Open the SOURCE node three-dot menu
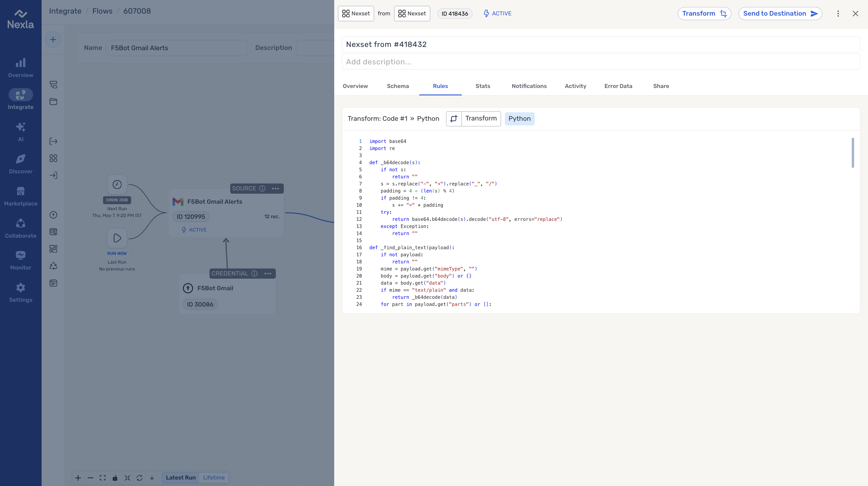The height and width of the screenshot is (486, 868). click(x=275, y=188)
